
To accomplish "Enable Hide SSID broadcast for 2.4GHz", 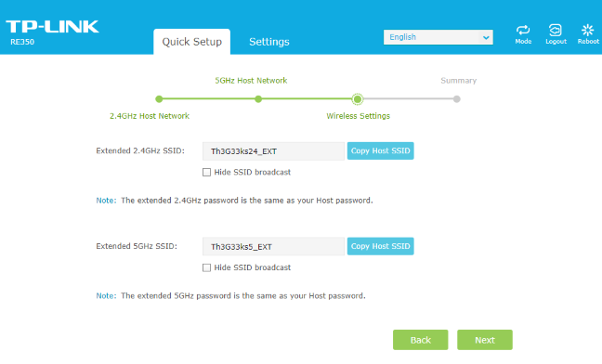I will pos(206,172).
